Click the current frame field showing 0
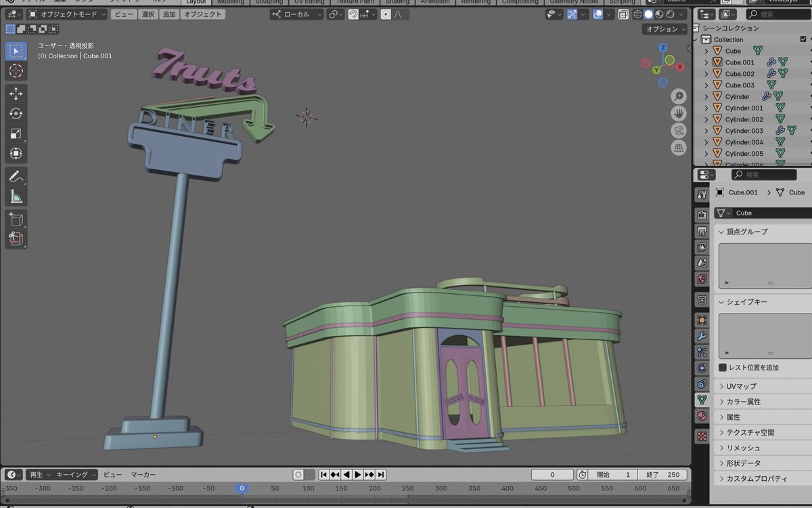The height and width of the screenshot is (508, 812). pos(552,475)
